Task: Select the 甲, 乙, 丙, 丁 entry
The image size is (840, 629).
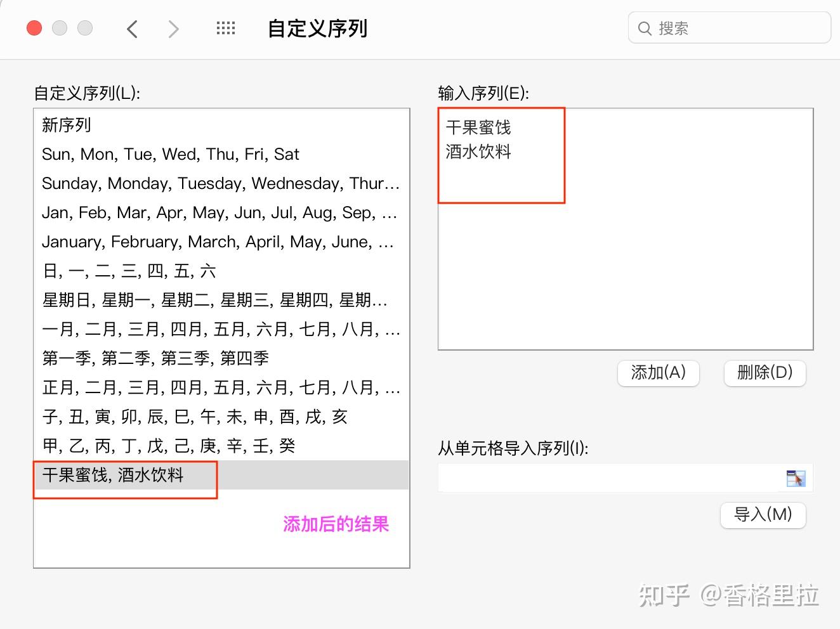Action: click(x=221, y=446)
